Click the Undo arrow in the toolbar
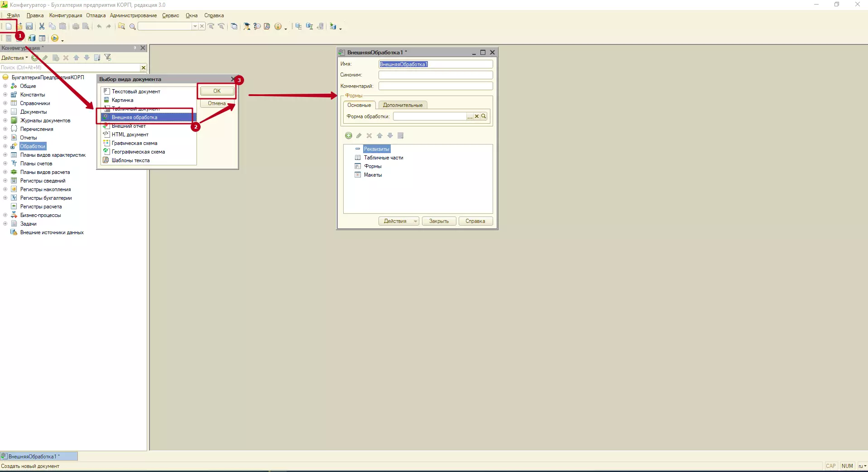 pos(99,26)
